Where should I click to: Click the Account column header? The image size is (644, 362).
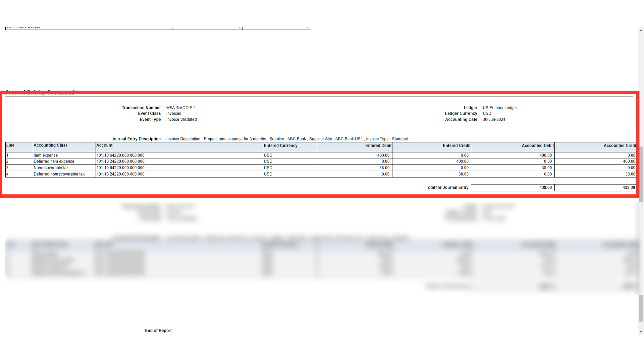179,147
